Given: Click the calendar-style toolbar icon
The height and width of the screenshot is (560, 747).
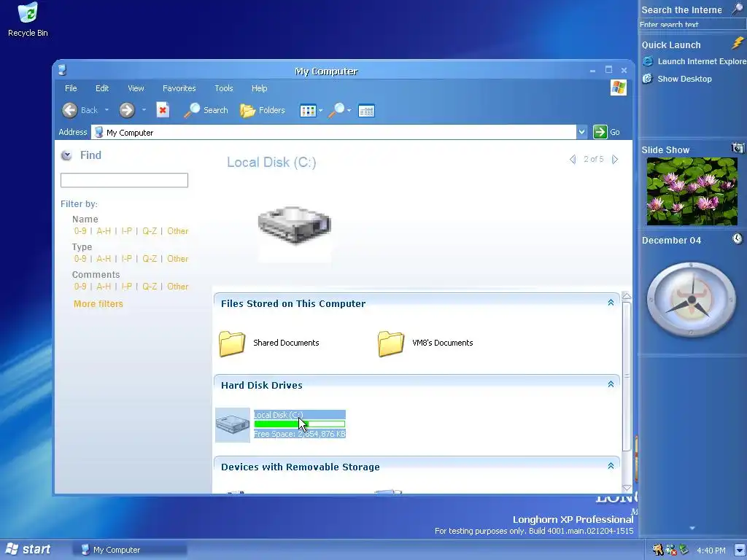Looking at the screenshot, I should (x=366, y=111).
